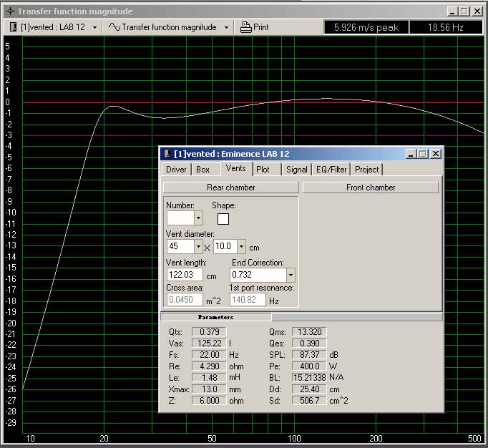The image size is (488, 448).
Task: Click the Le value 1.48
Action: tap(209, 378)
